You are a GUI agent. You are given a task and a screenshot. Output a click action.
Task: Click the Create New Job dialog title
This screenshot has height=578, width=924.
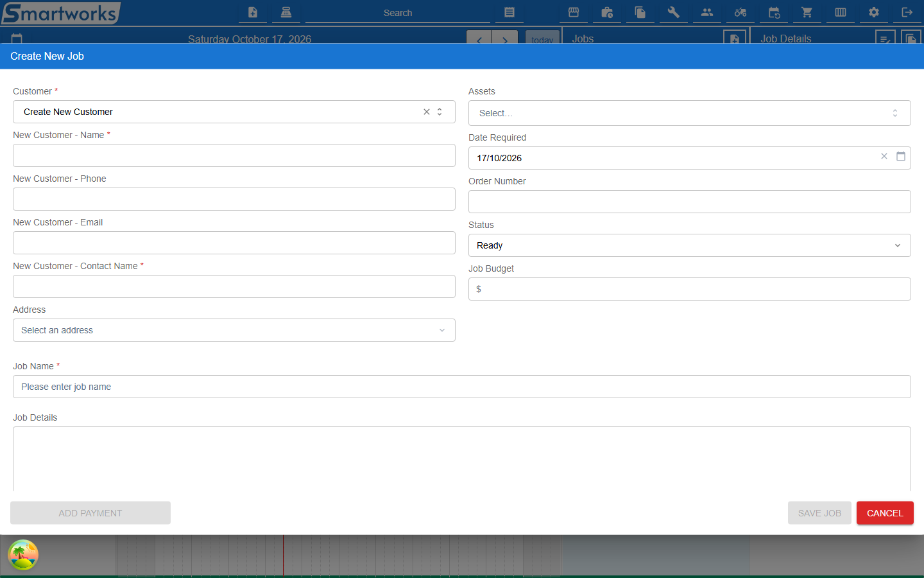47,56
